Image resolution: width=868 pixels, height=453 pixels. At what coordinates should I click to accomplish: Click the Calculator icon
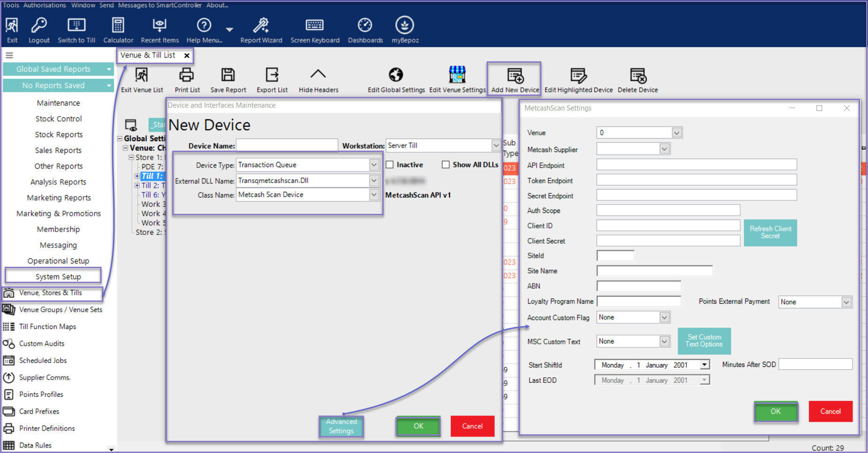pos(118,26)
